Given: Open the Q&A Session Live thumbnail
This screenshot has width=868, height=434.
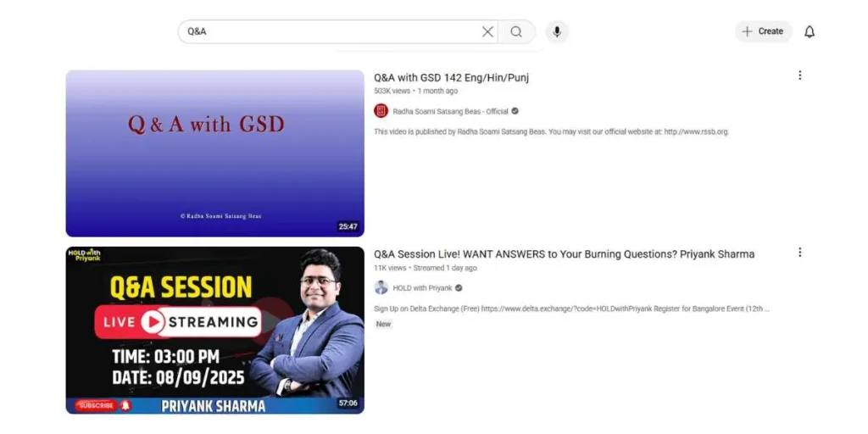Looking at the screenshot, I should (214, 331).
